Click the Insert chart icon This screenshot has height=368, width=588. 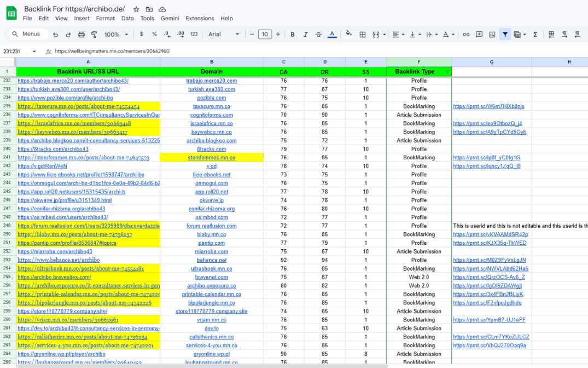click(492, 34)
